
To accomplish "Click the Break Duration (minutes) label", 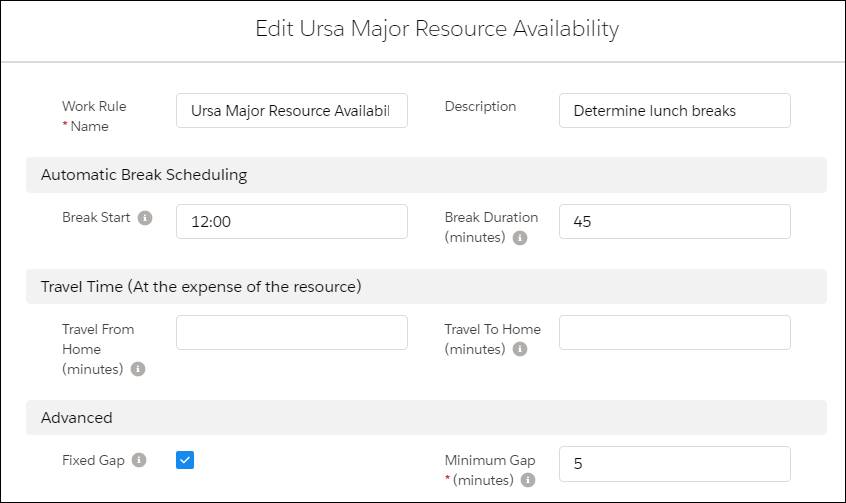I will (x=491, y=227).
